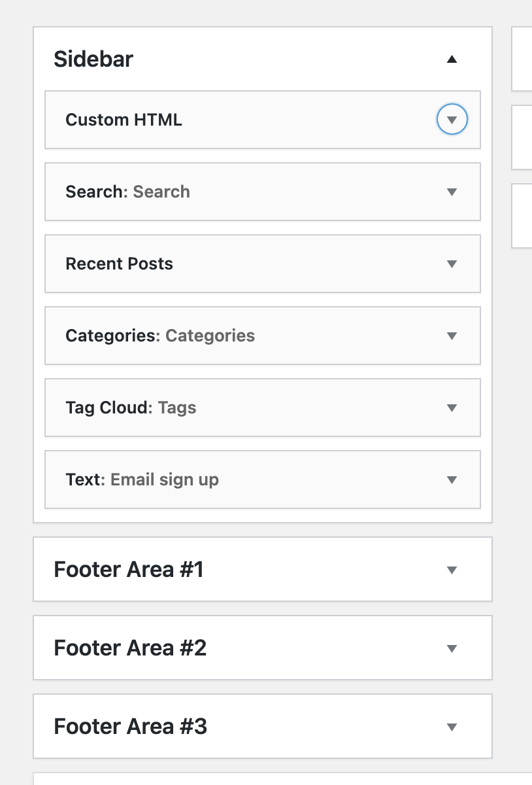Image resolution: width=532 pixels, height=785 pixels.
Task: Click the Footer Area #2 down arrow
Action: pyautogui.click(x=452, y=648)
